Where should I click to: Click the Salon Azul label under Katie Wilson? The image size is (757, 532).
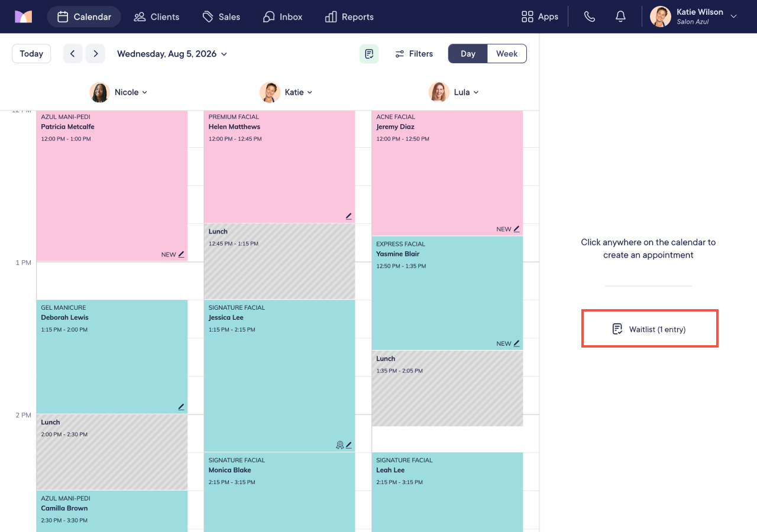point(693,22)
